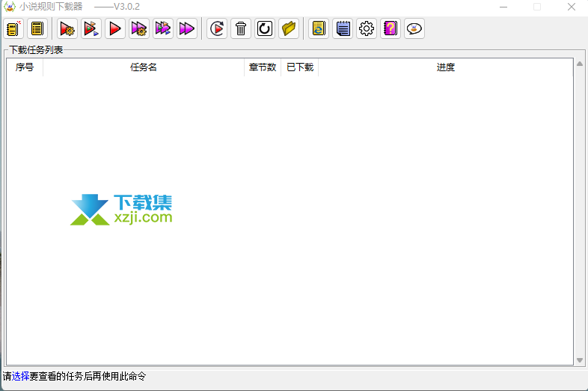Click the plain purple double-play icon

point(187,28)
